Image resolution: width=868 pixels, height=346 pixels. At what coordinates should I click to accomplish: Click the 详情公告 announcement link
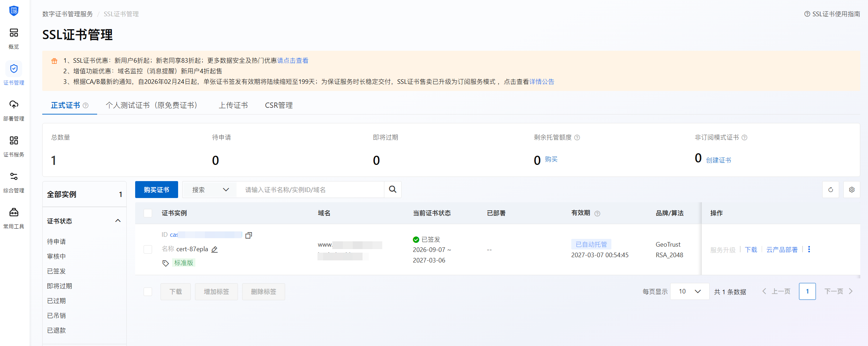[x=542, y=82]
